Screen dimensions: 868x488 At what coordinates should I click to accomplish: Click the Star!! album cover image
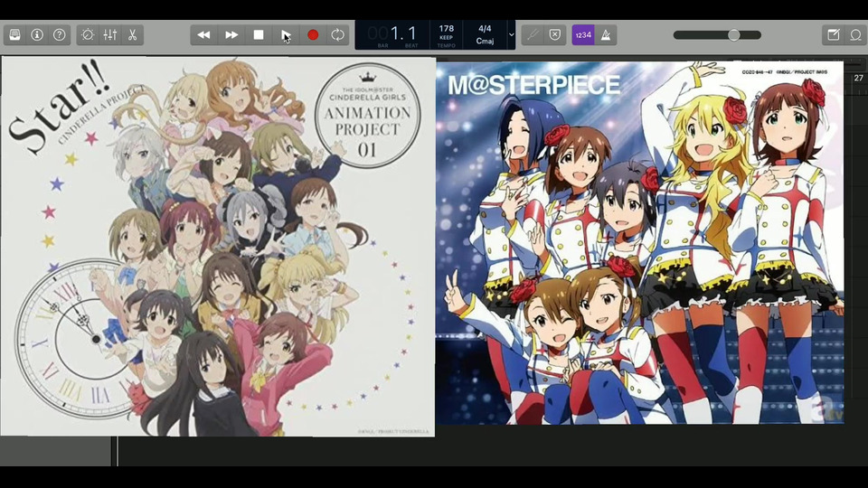tap(218, 246)
